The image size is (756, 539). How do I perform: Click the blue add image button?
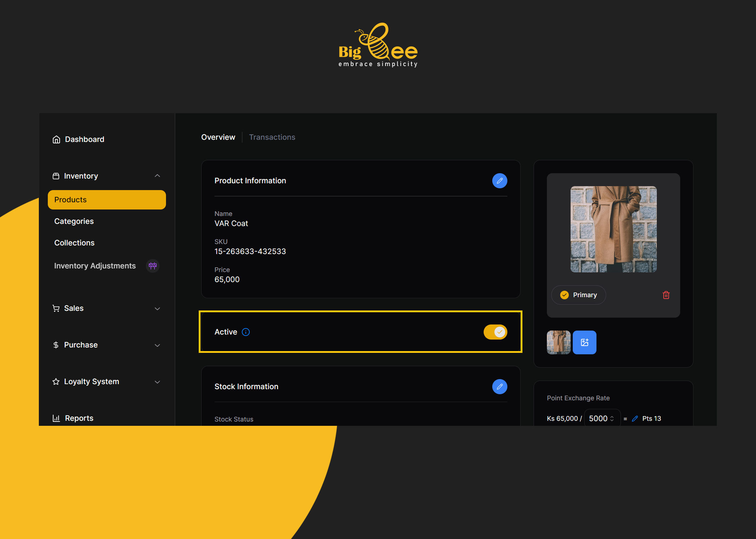point(585,342)
